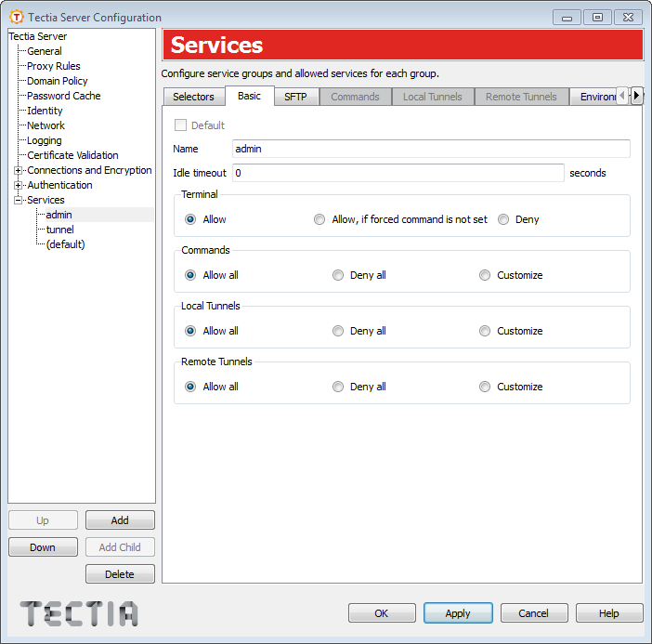Viewport: 652px width, 644px height.
Task: Set Remote Tunnels to Customize
Action: point(485,387)
